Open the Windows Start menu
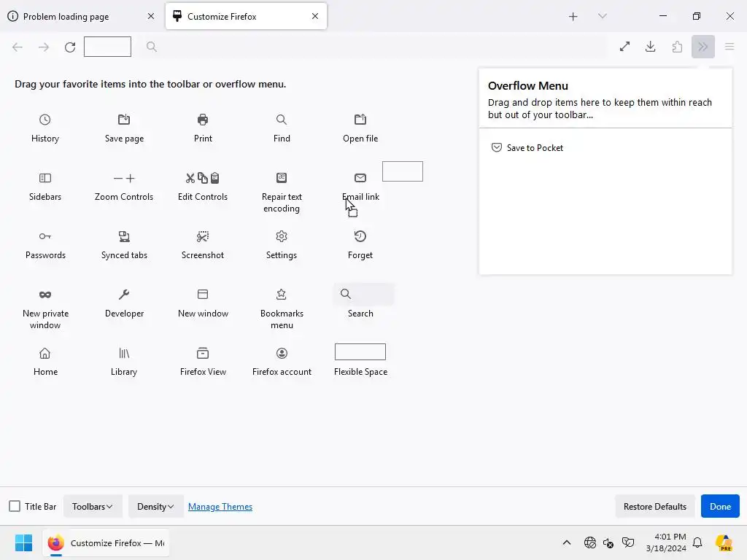The height and width of the screenshot is (560, 747). coord(23,542)
